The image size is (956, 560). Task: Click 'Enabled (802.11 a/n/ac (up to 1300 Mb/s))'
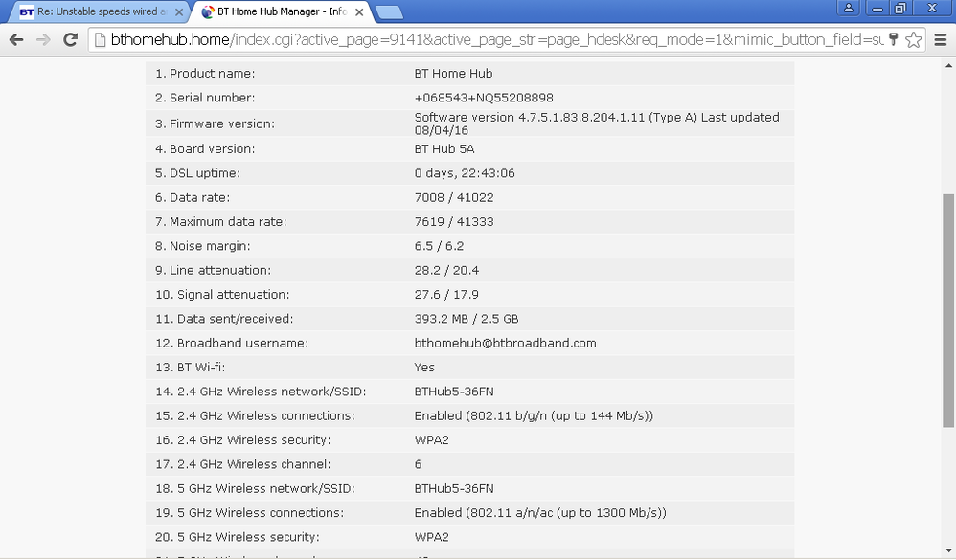click(x=540, y=513)
